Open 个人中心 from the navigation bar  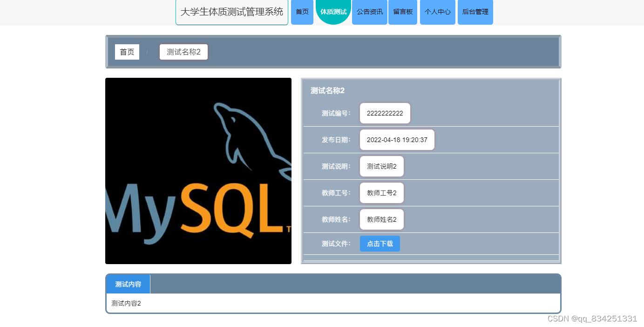[438, 12]
